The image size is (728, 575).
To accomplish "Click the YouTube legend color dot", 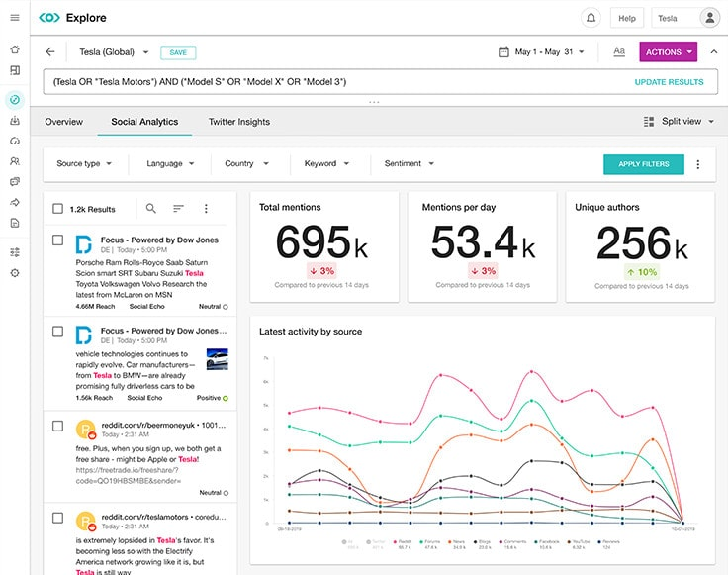I will 569,541.
